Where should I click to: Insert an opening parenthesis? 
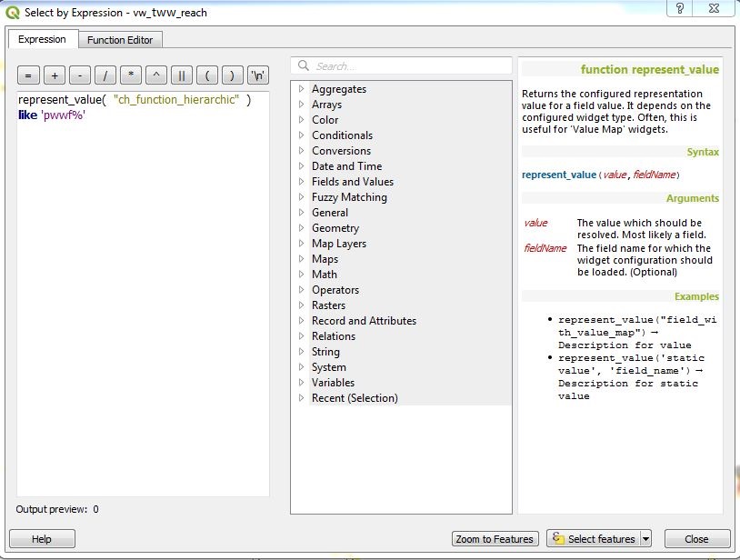(x=207, y=75)
